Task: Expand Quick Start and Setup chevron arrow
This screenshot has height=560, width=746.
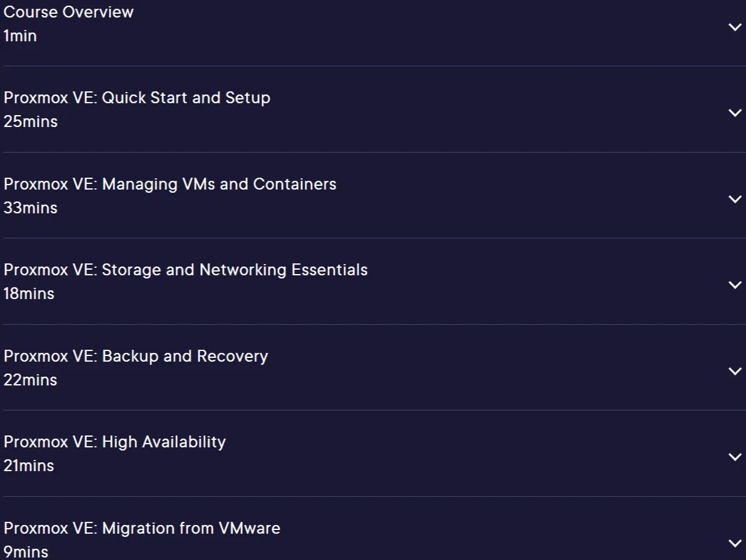Action: (735, 113)
